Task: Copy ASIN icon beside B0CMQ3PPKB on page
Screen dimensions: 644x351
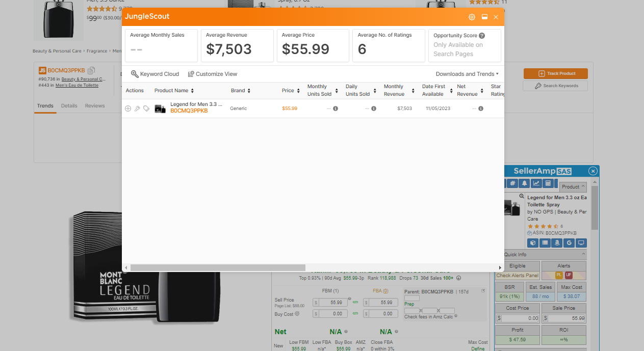Action: [x=91, y=70]
